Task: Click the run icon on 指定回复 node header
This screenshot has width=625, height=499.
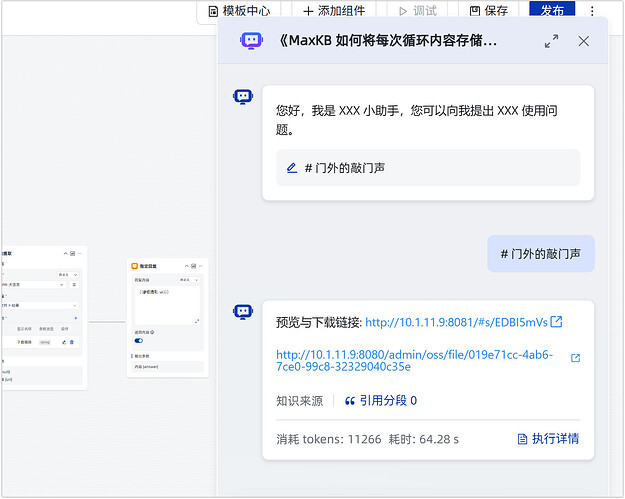Action: [x=193, y=266]
